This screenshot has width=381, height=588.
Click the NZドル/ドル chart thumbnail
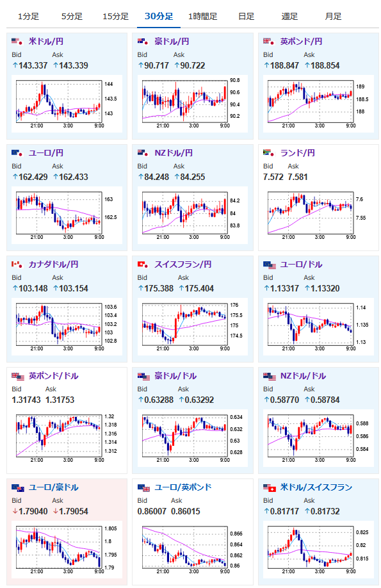[x=318, y=438]
